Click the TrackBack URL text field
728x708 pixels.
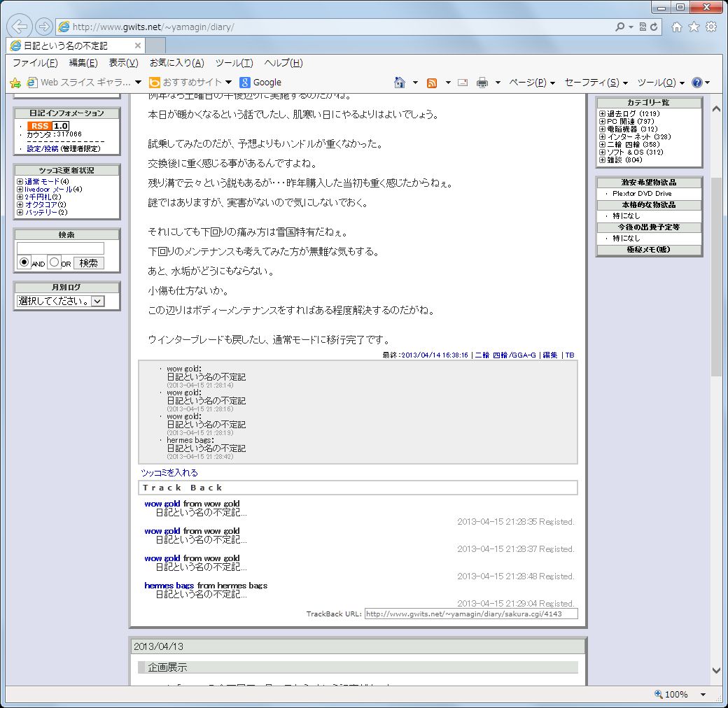coord(470,614)
